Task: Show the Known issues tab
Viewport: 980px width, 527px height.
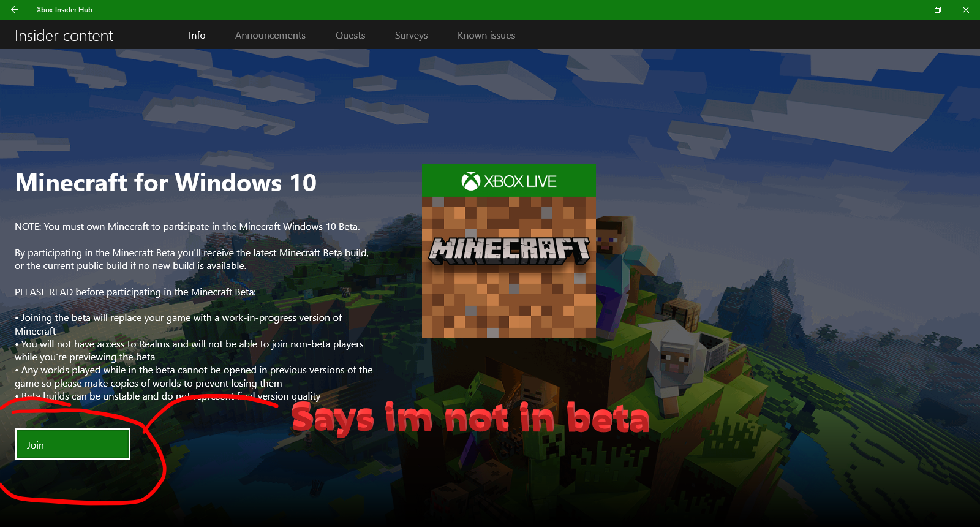Action: [486, 36]
